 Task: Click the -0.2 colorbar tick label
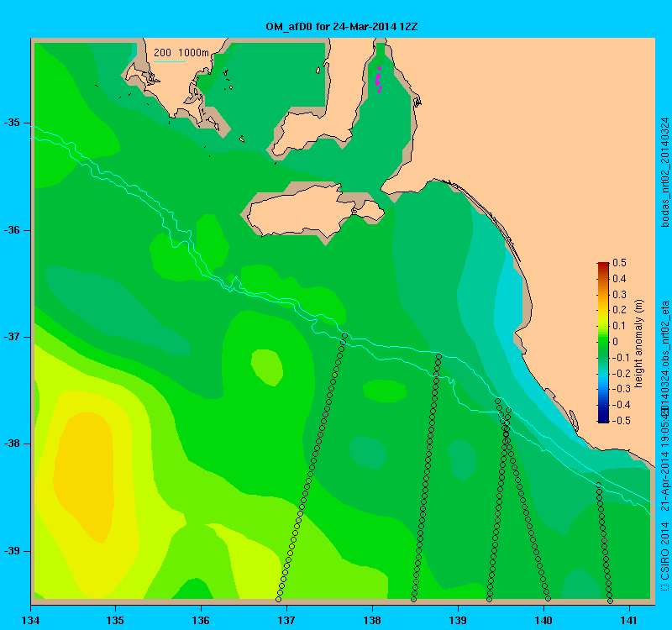click(x=621, y=373)
